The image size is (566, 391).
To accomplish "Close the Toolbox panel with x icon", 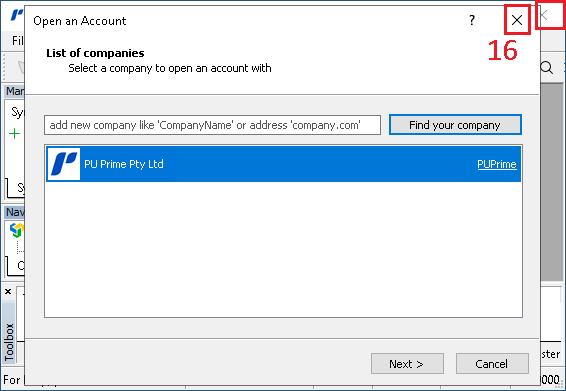I will 8,291.
